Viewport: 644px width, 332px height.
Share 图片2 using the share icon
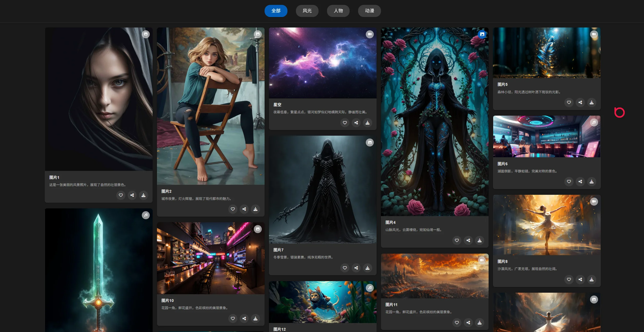click(x=244, y=209)
